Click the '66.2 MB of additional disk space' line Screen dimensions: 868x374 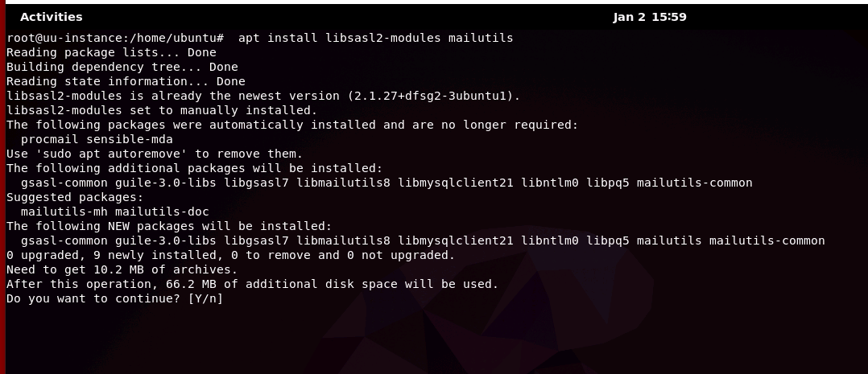click(x=253, y=285)
